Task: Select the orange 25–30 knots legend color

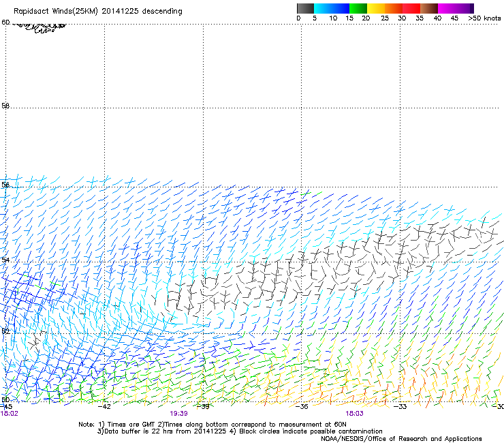Action: (394, 8)
